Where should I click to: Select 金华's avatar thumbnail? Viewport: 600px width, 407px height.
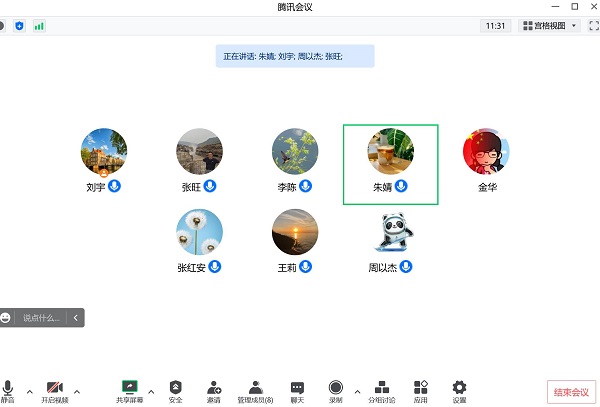484,152
